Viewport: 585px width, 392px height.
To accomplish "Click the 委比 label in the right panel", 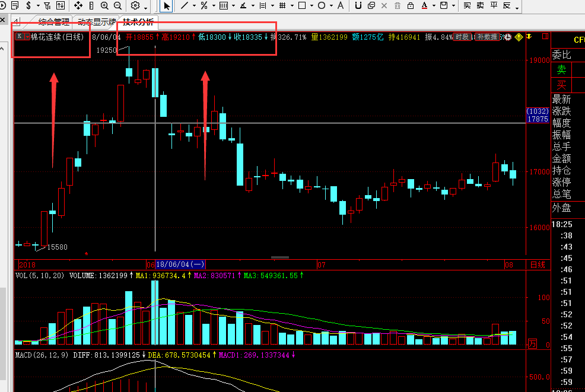I will pos(561,55).
